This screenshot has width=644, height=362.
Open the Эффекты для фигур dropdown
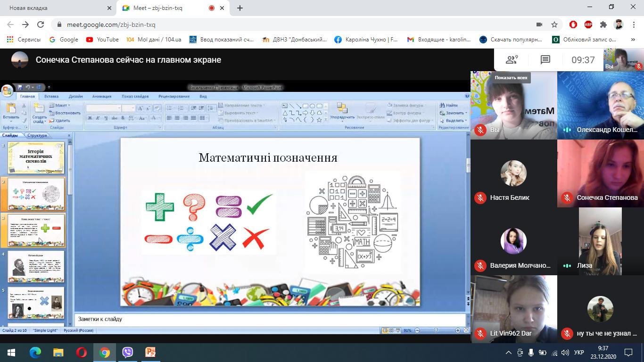tap(410, 121)
